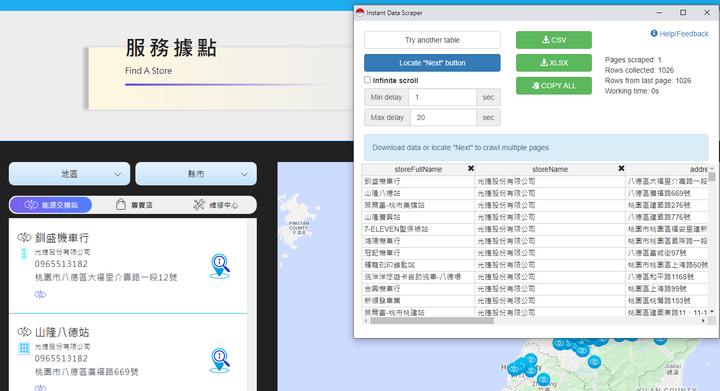Screen dimensions: 720x391
Task: Click battery grid icon under 山隆八德站
Action: (x=24, y=348)
